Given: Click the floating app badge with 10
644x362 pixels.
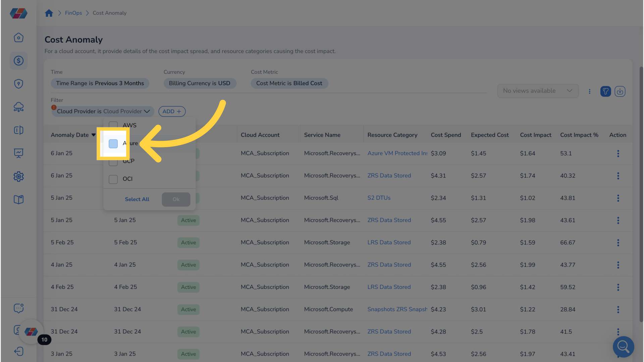Looking at the screenshot, I should pyautogui.click(x=31, y=332).
